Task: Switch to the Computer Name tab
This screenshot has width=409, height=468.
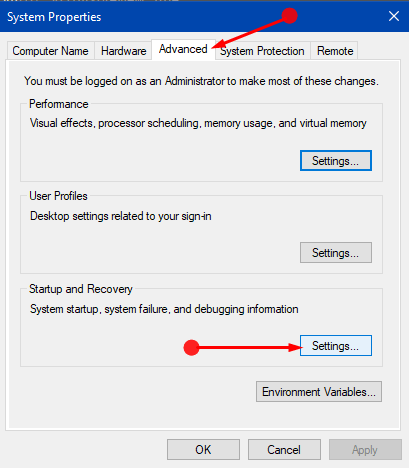Action: point(51,51)
